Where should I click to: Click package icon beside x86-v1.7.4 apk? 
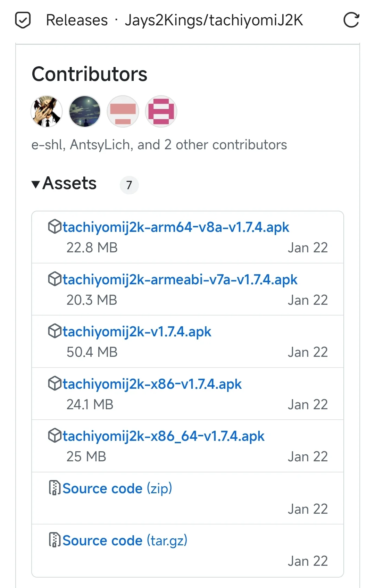(x=55, y=384)
